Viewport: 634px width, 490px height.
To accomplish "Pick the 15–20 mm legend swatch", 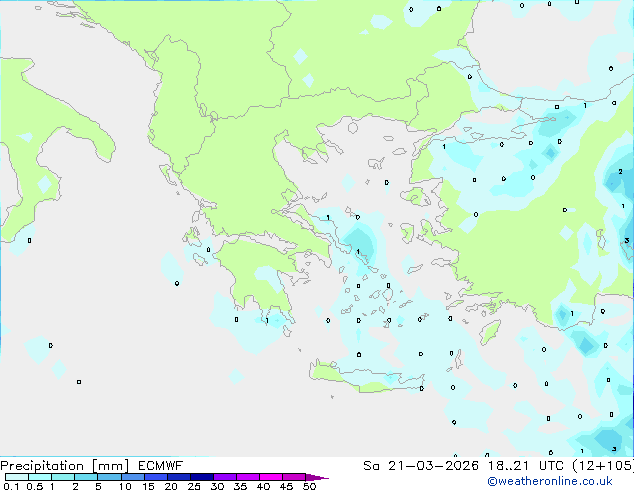I will pos(155,477).
